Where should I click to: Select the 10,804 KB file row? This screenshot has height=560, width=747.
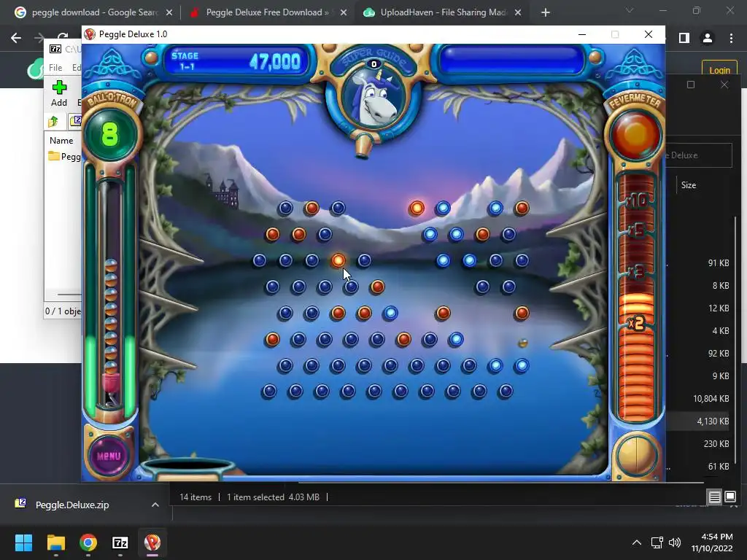pos(698,399)
